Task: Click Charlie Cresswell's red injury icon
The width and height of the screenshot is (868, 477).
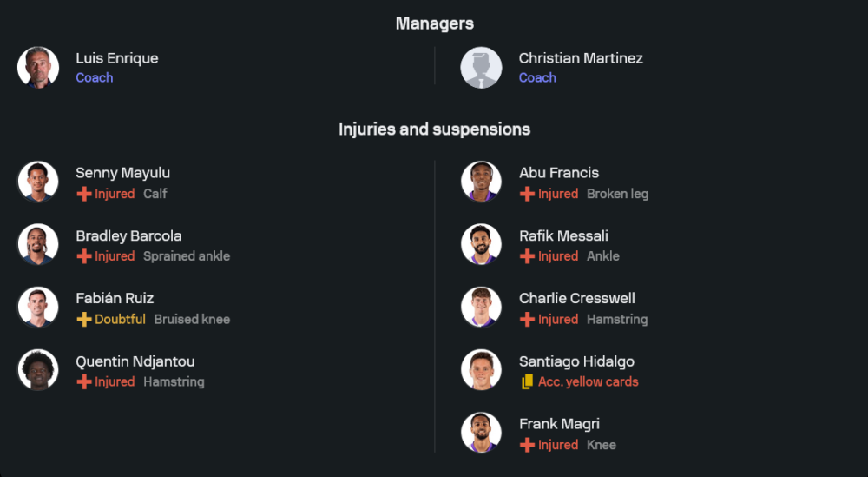Action: [x=527, y=319]
